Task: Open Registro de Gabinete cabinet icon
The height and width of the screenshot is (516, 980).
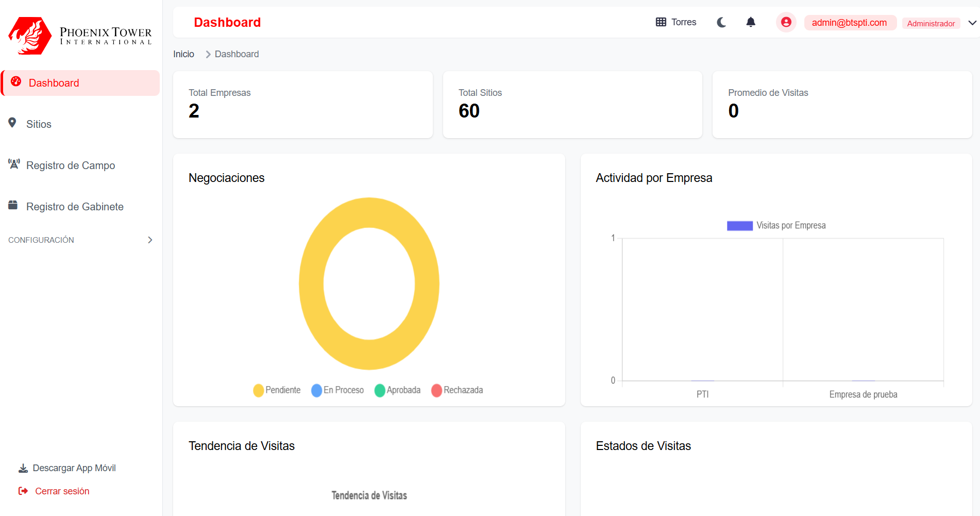Action: 13,205
